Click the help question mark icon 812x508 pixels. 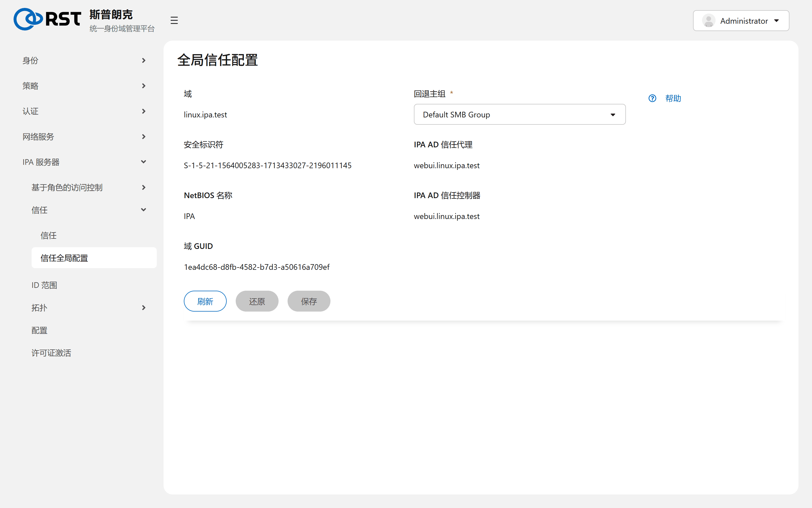652,98
